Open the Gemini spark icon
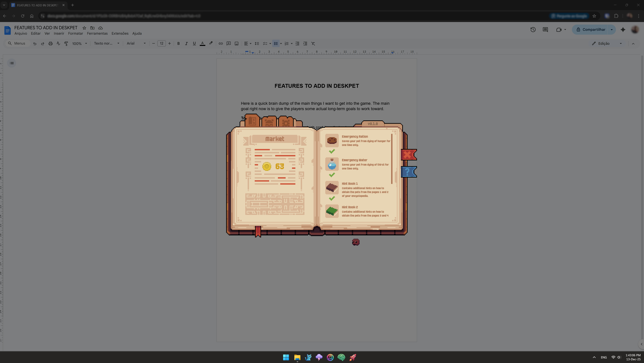Viewport: 644px width, 363px height. [x=623, y=30]
